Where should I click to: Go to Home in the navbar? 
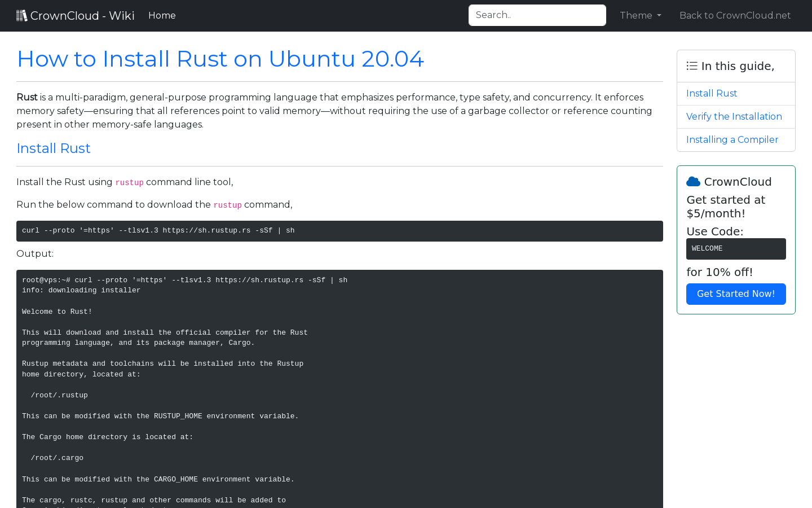pos(162,16)
